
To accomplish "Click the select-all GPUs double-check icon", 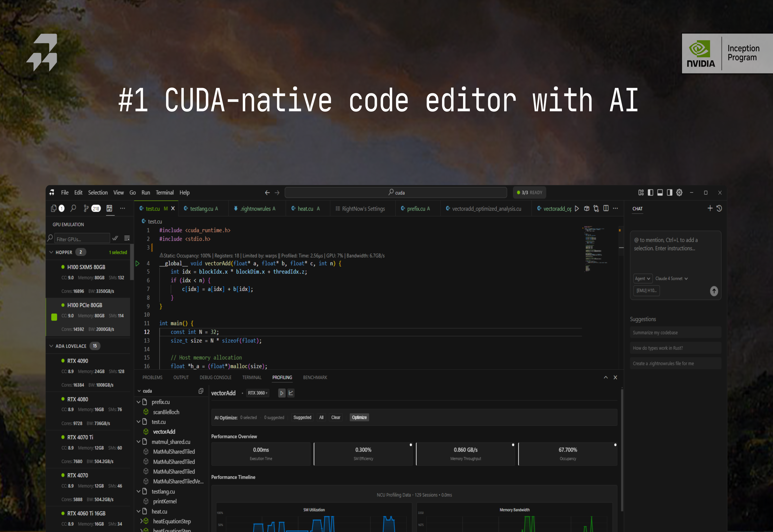I will click(115, 238).
